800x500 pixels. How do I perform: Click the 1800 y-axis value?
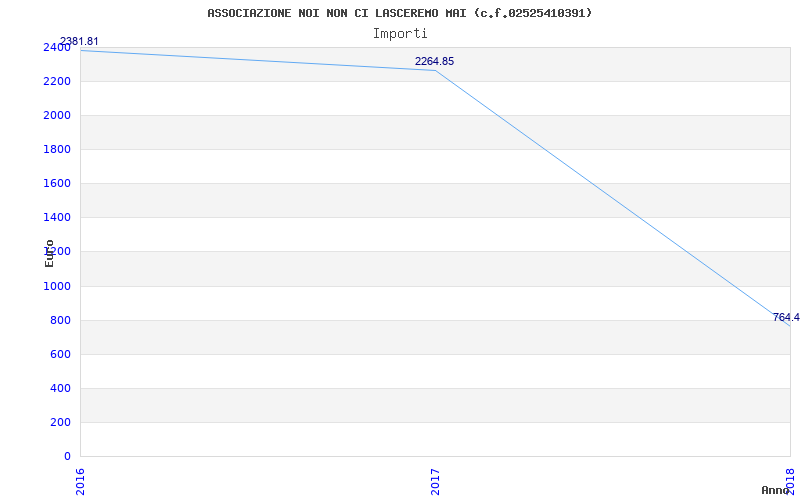[57, 149]
